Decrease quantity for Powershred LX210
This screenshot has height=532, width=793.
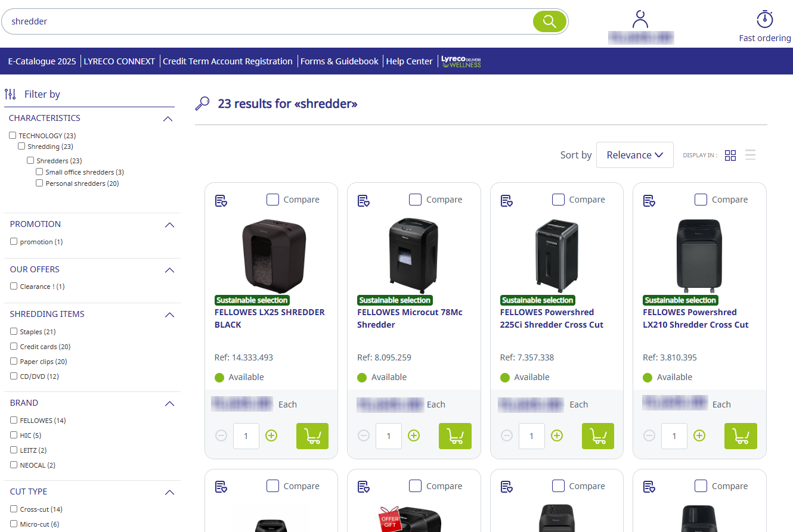coord(649,436)
